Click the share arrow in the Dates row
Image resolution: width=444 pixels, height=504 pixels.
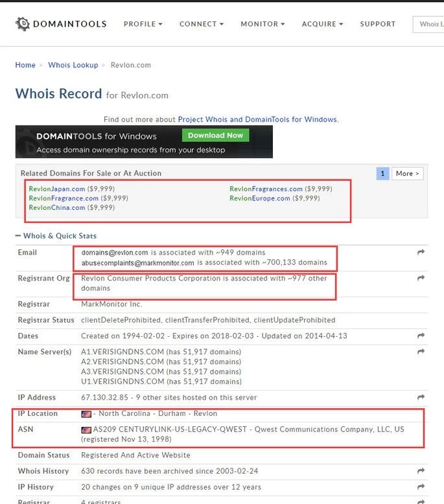[421, 336]
